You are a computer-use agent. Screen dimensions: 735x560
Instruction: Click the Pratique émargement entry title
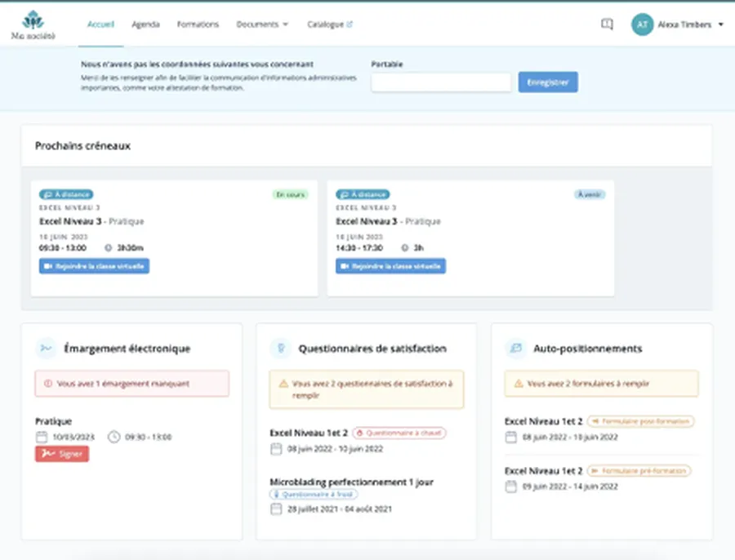(x=53, y=421)
